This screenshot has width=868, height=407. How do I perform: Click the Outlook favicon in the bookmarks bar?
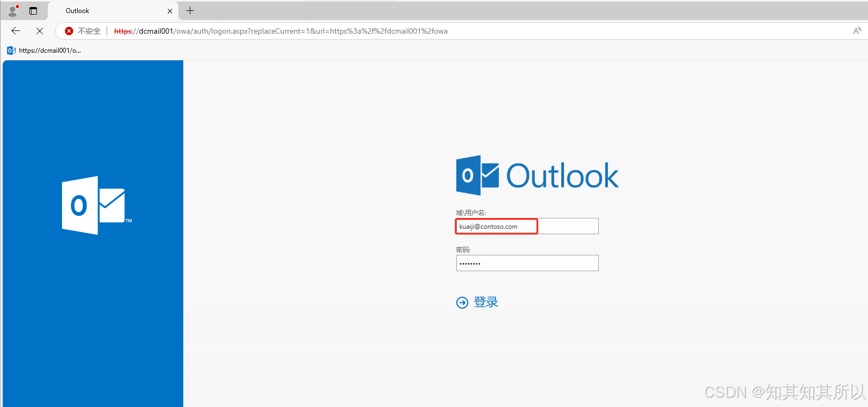(11, 51)
